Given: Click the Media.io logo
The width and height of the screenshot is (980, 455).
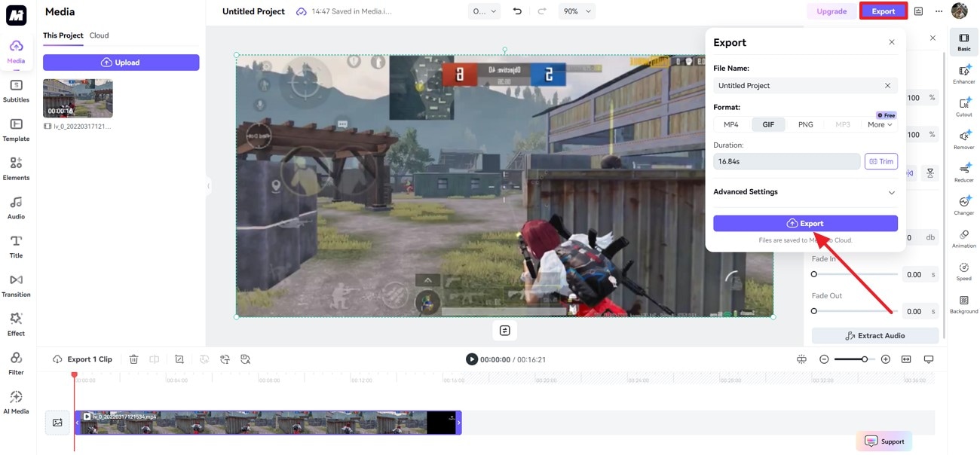Looking at the screenshot, I should pyautogui.click(x=16, y=14).
